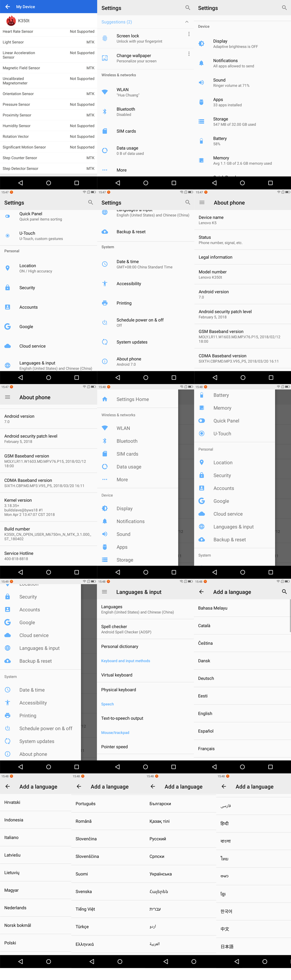Image resolution: width=291 pixels, height=980 pixels.
Task: Tap "Magnetic Field Sensor" row
Action: (x=49, y=68)
